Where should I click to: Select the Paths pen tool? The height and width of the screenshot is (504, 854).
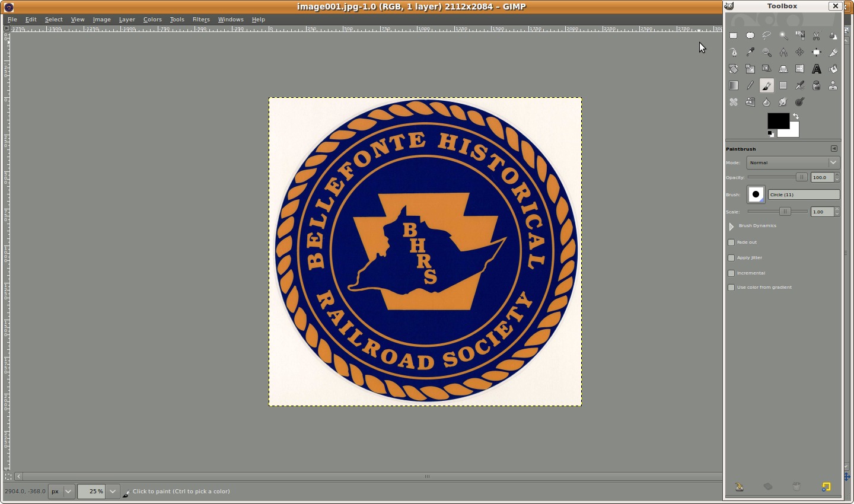coord(734,52)
